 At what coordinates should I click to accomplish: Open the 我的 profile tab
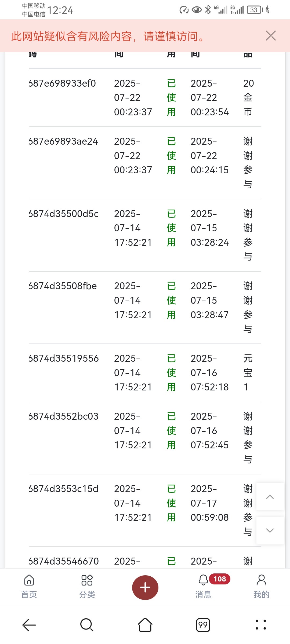[261, 587]
